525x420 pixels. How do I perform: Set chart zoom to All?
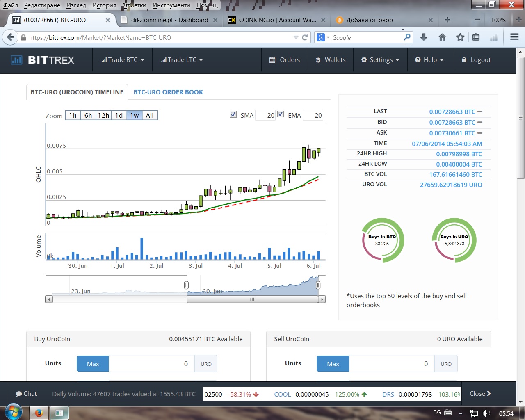[x=150, y=116]
